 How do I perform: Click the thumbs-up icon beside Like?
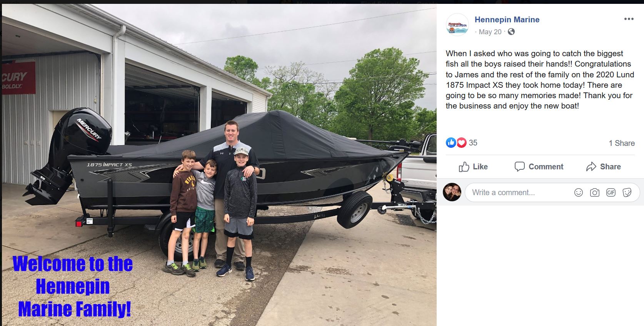[x=464, y=167]
